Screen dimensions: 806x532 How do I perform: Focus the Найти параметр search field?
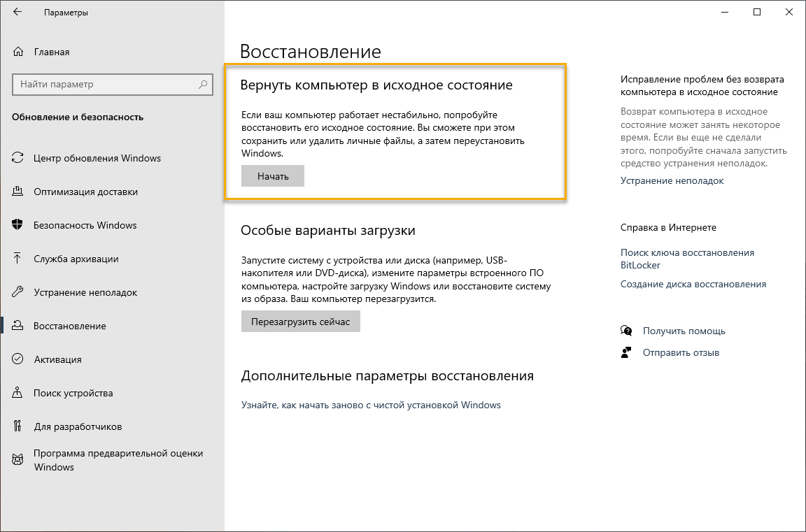coord(105,85)
